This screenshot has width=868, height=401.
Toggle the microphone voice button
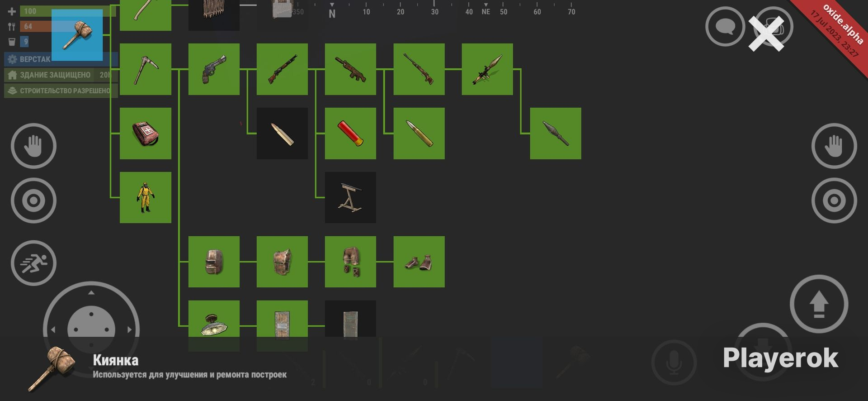[674, 363]
